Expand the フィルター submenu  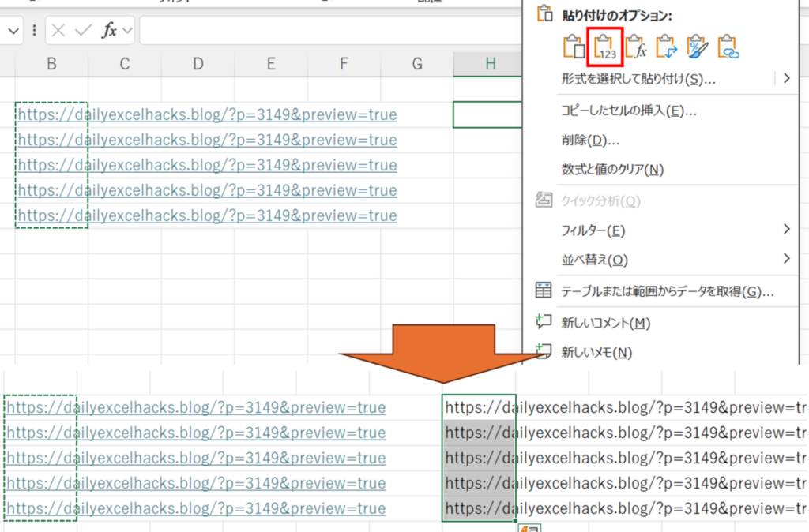point(786,230)
